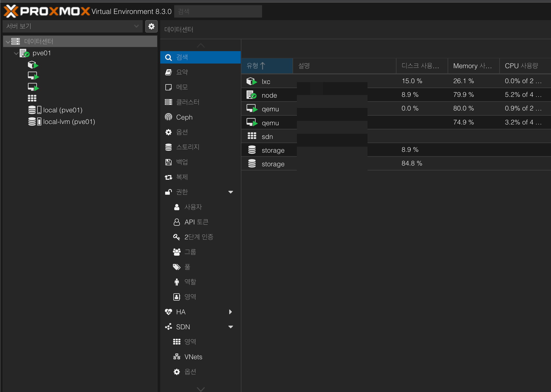The height and width of the screenshot is (392, 551).
Task: Open the Replication (복제) item
Action: point(181,177)
